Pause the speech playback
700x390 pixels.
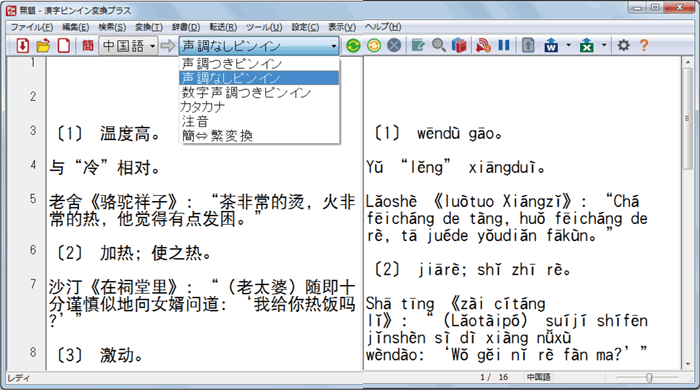[504, 45]
